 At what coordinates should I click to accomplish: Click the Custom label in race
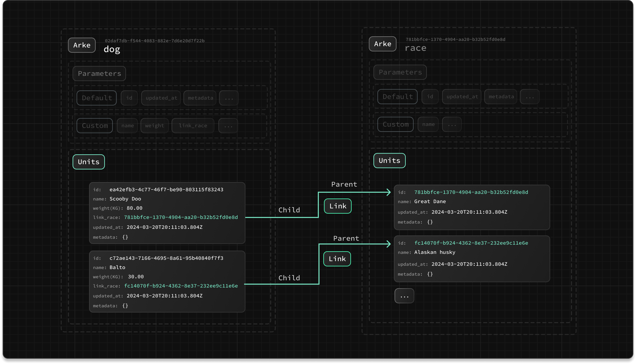[395, 124]
